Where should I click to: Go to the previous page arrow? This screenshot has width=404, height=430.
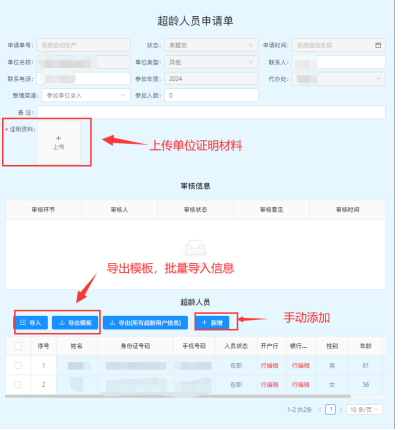coord(320,409)
